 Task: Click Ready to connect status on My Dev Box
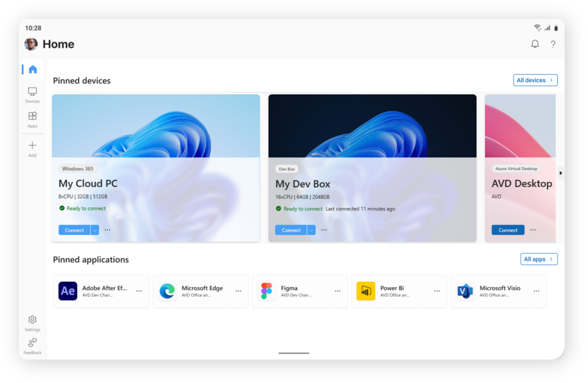(299, 208)
